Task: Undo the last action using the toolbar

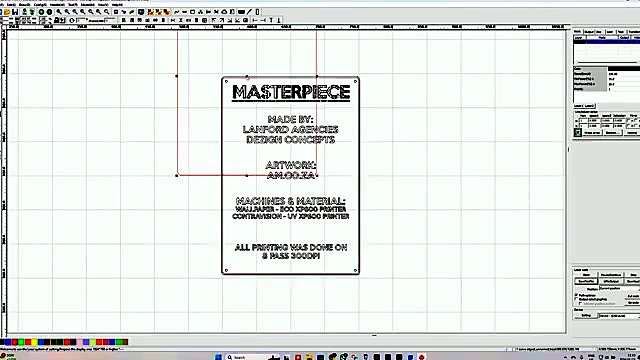Action: click(42, 12)
